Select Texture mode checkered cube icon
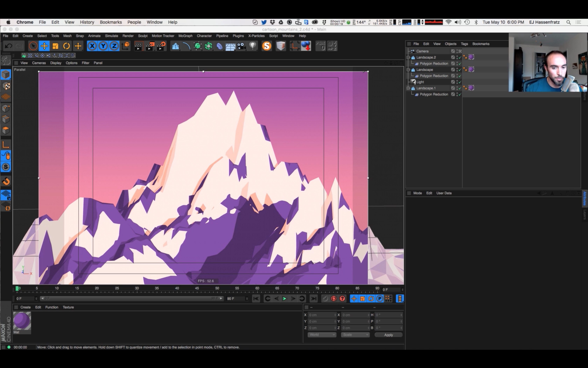This screenshot has height=368, width=588. point(6,86)
